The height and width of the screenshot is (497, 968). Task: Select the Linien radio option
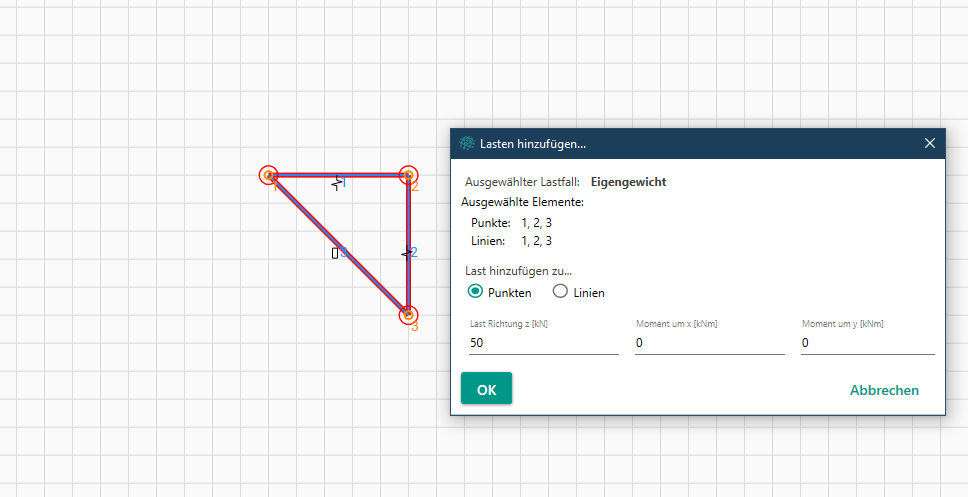pos(560,292)
